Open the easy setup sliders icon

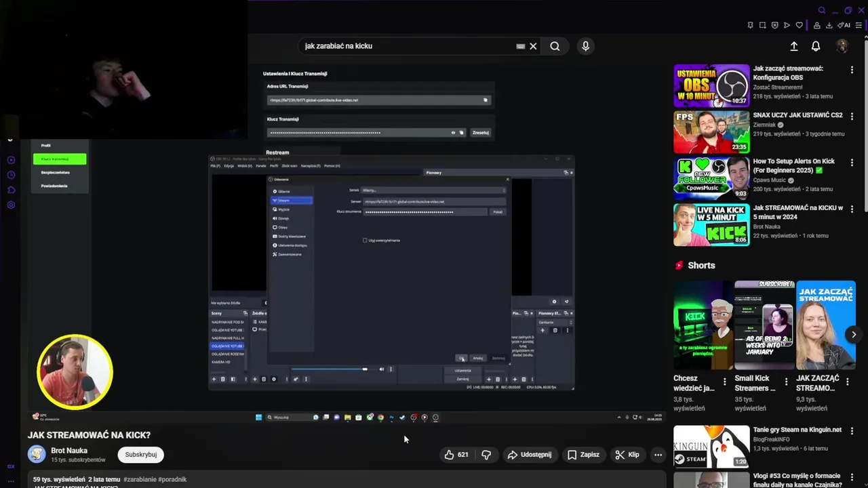point(859,25)
